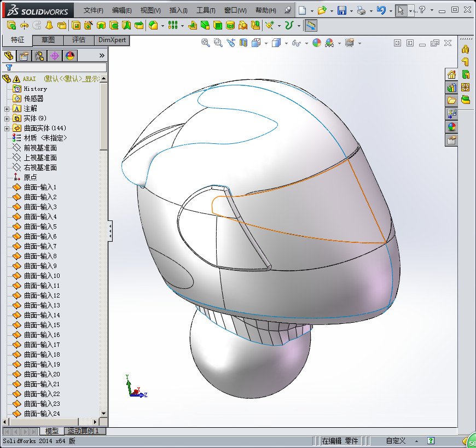Click the Edit Appearance color ball icon

click(x=317, y=43)
